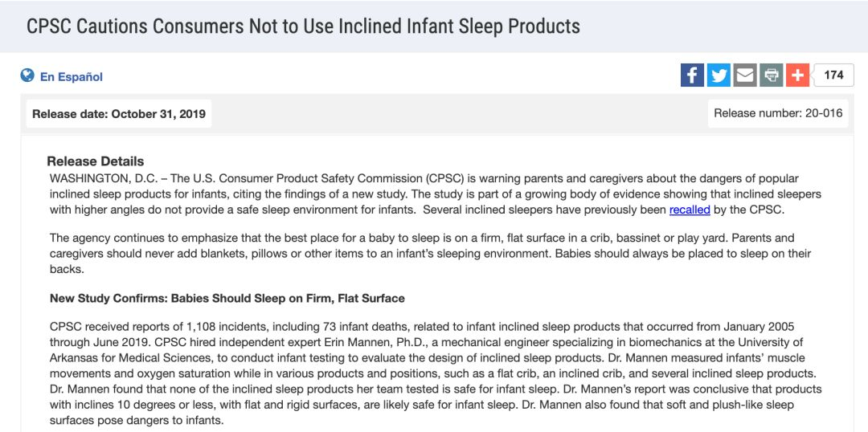Screen dimensions: 868x432
Task: Click the New Study Confirms subheading
Action: 227,298
